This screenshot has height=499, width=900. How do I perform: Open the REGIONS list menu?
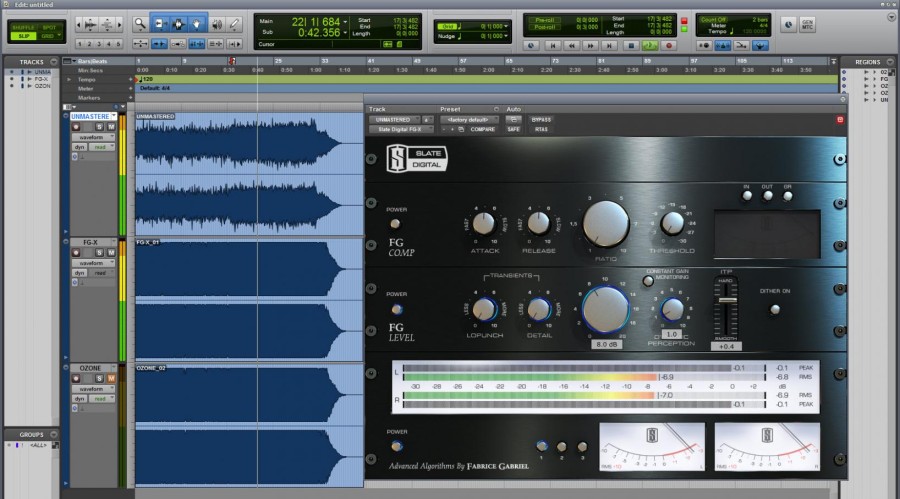point(890,61)
